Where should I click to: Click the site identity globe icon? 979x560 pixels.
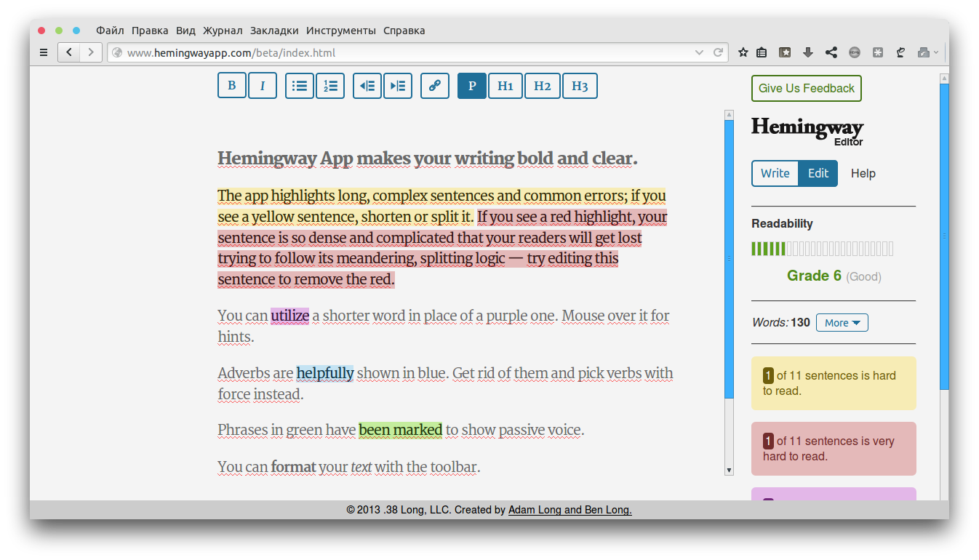[x=116, y=52]
